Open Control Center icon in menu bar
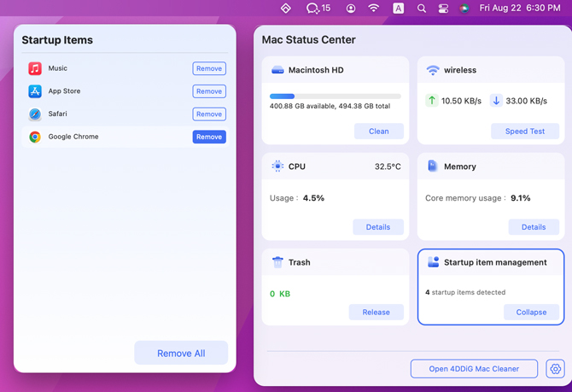Screen dimensions: 572x392 tap(443, 9)
